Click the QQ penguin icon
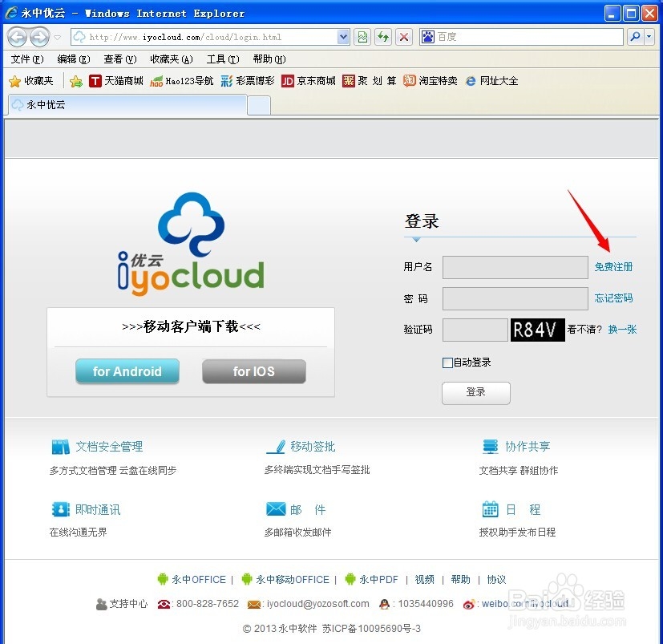 [384, 604]
